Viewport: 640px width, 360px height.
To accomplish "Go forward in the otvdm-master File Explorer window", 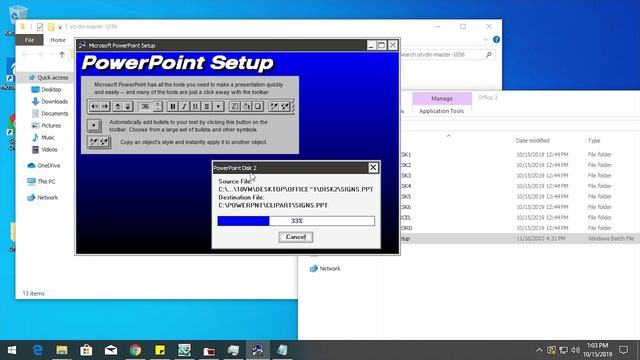I will coord(40,54).
